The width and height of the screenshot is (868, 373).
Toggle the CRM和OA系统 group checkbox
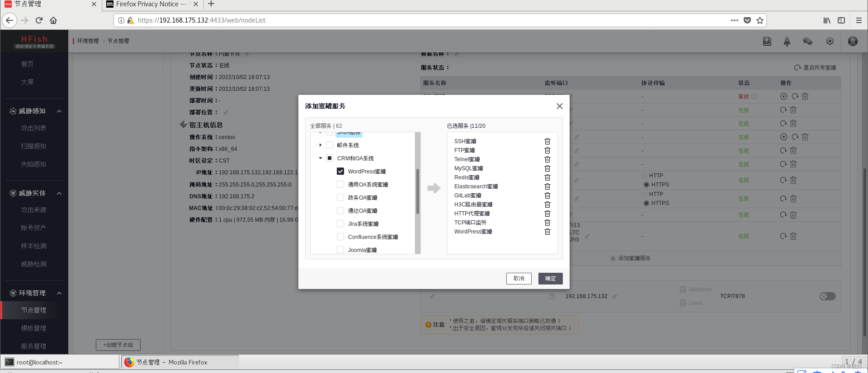tap(330, 158)
